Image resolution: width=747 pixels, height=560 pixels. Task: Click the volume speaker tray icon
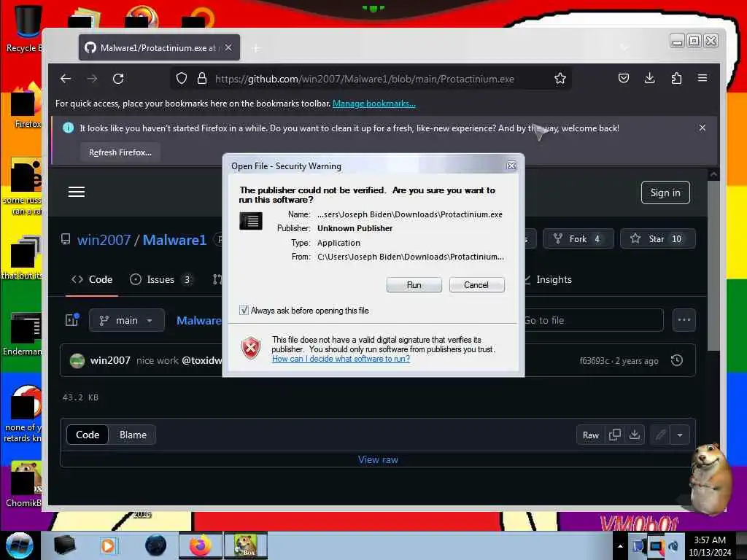673,546
